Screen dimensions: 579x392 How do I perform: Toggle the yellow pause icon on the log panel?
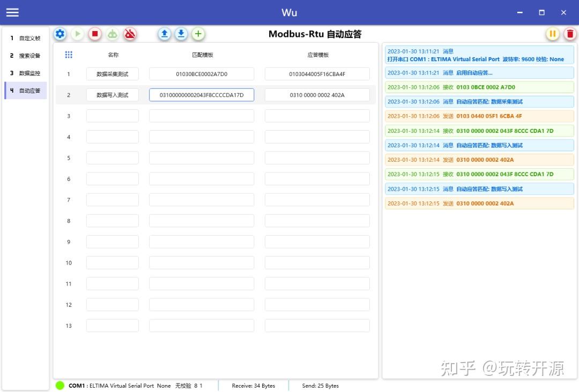(552, 34)
